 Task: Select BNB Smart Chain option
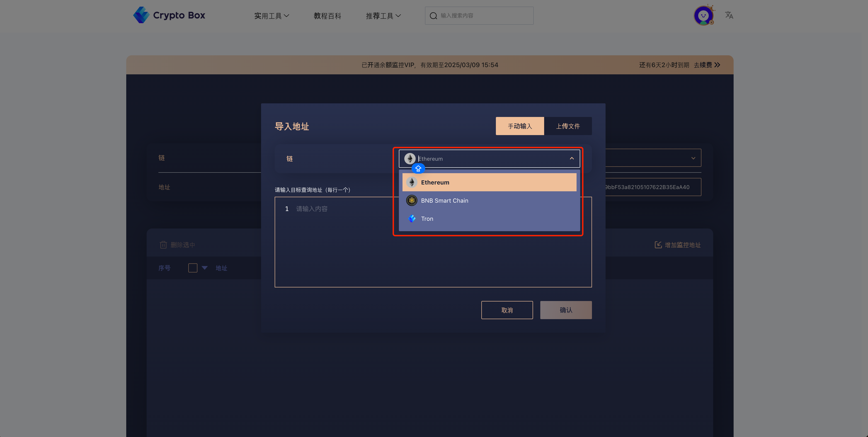489,200
